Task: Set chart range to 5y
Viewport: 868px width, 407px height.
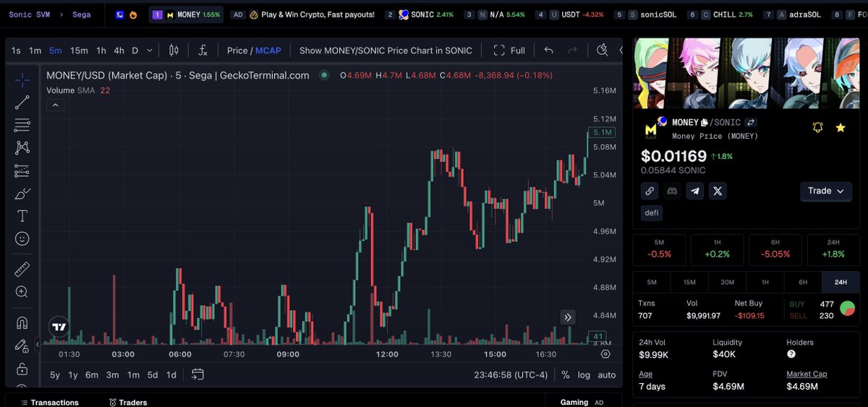Action: (x=55, y=374)
